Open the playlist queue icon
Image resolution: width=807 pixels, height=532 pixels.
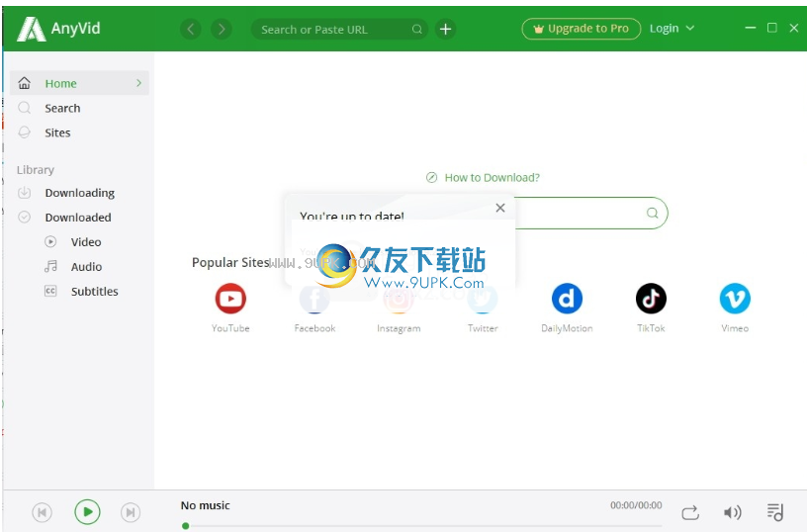(775, 512)
